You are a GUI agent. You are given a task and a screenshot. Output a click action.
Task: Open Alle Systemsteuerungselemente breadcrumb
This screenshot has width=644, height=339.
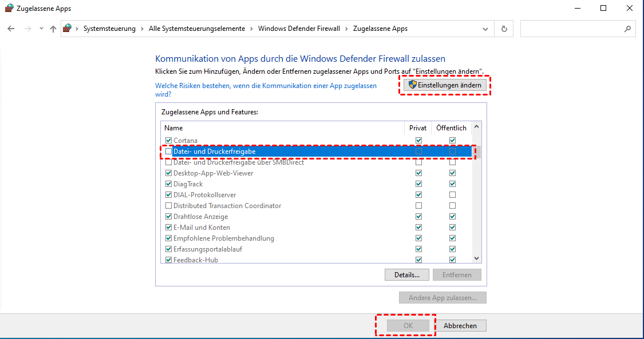pyautogui.click(x=197, y=29)
